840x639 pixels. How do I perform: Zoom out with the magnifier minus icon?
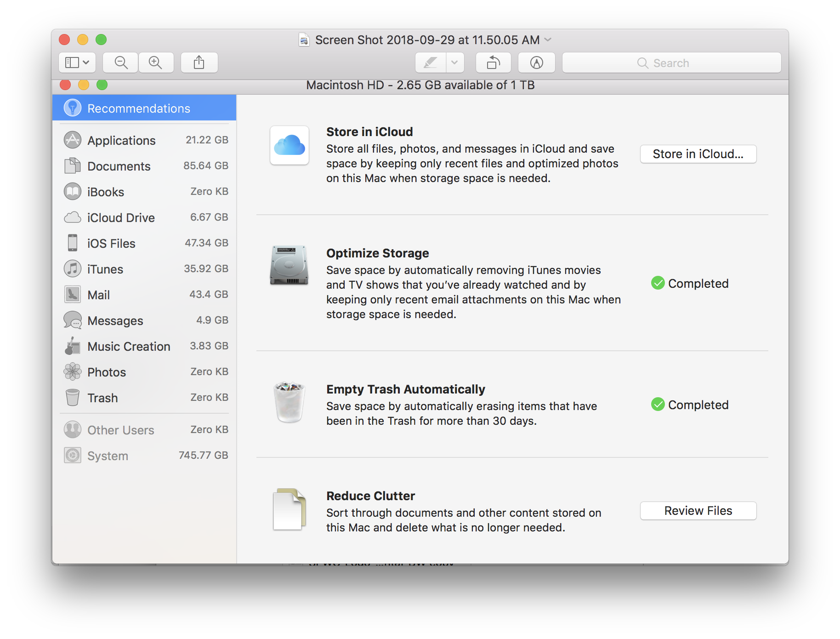[x=121, y=63]
